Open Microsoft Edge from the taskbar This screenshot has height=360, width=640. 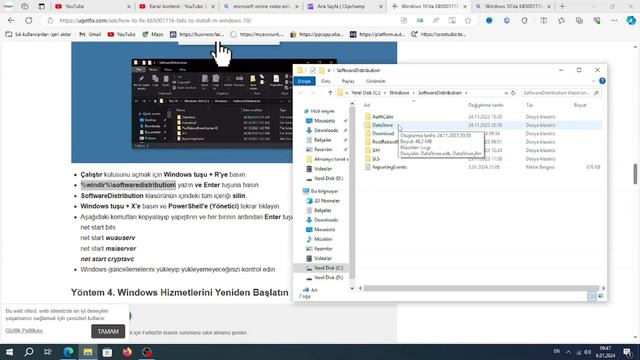coord(68,352)
